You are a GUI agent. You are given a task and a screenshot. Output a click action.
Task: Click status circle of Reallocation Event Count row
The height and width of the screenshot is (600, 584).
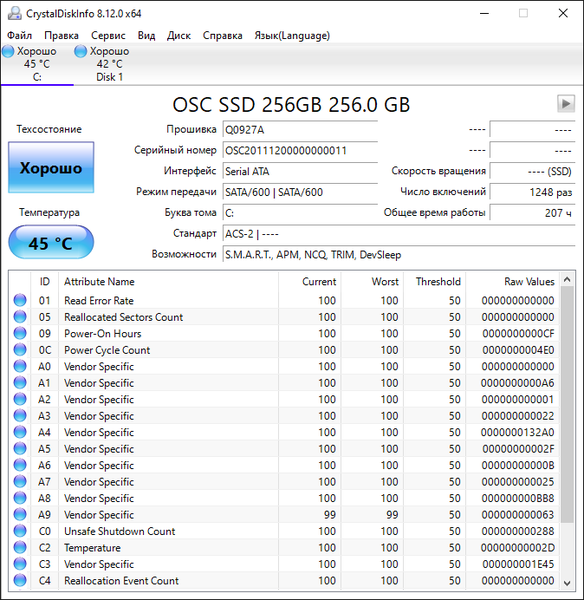click(20, 580)
